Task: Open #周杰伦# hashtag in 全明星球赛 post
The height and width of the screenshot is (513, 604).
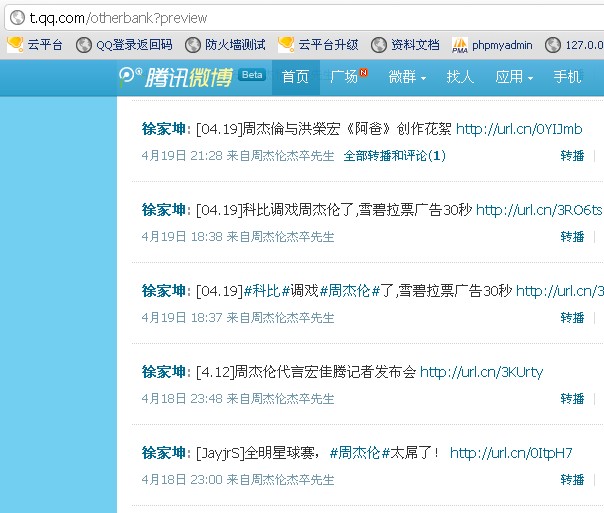Action: (x=360, y=453)
